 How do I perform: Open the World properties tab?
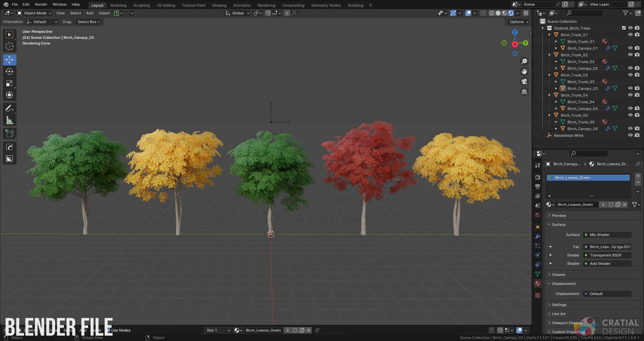coord(538,215)
